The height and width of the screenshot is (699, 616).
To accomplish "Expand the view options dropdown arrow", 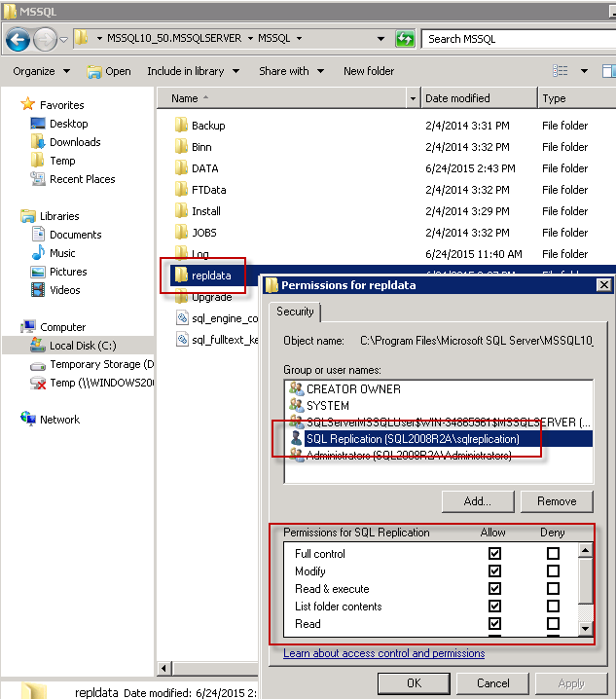I will [x=584, y=71].
